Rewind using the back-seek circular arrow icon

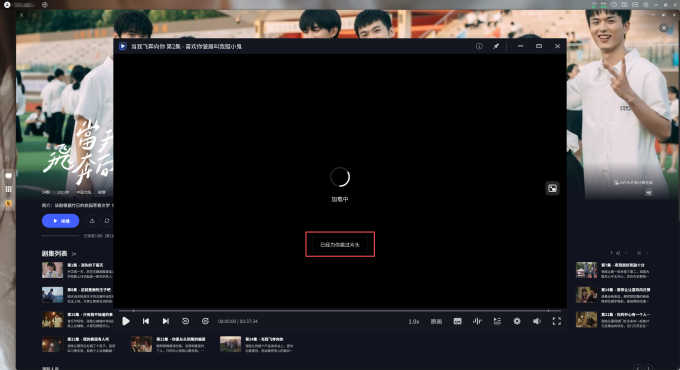pos(185,321)
